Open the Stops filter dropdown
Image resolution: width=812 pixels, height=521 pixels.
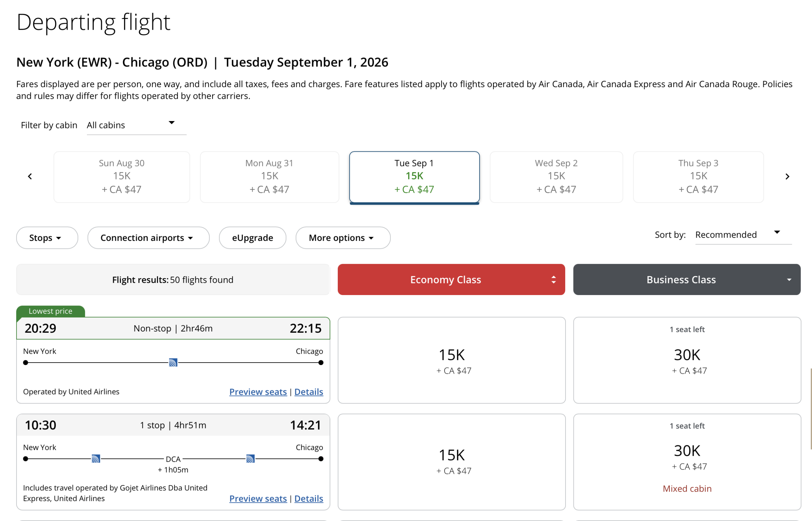tap(47, 238)
